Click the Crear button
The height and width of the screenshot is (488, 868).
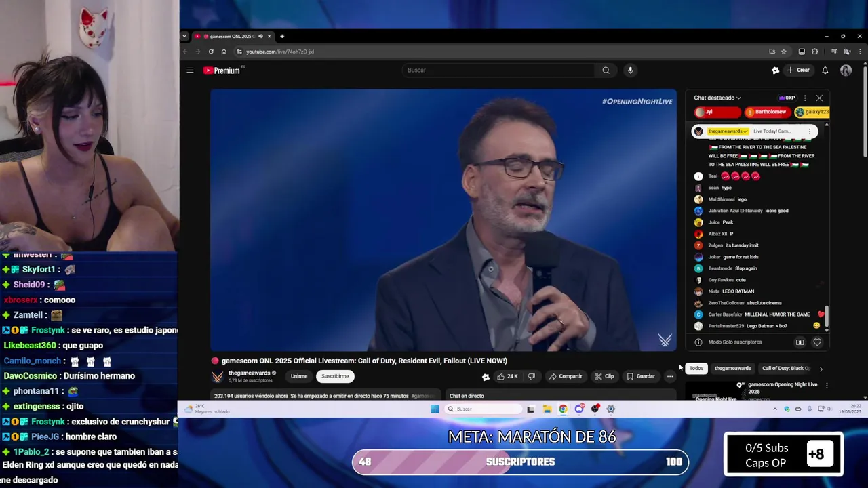798,70
